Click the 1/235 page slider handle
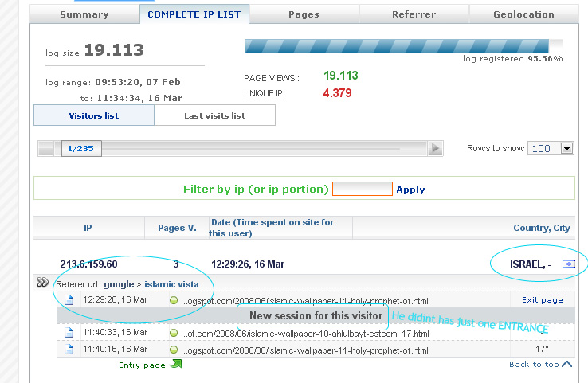Viewport: 588px width, 383px height. coord(81,148)
